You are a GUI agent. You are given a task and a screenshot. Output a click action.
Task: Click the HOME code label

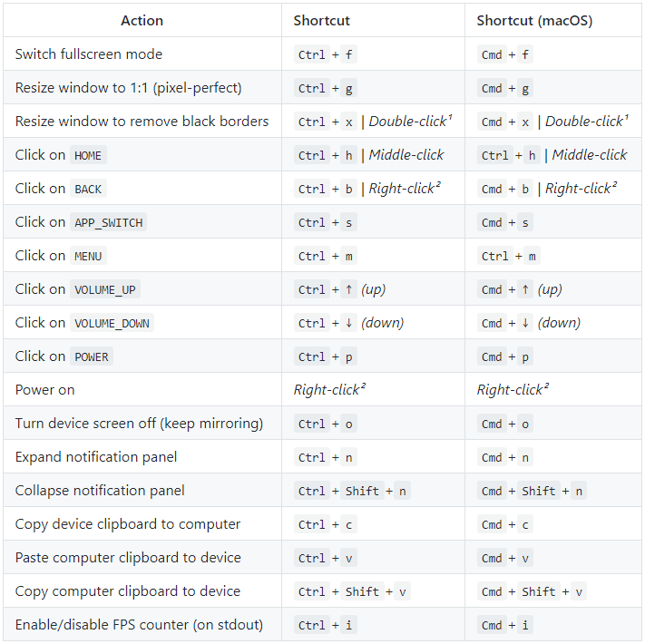click(x=88, y=155)
